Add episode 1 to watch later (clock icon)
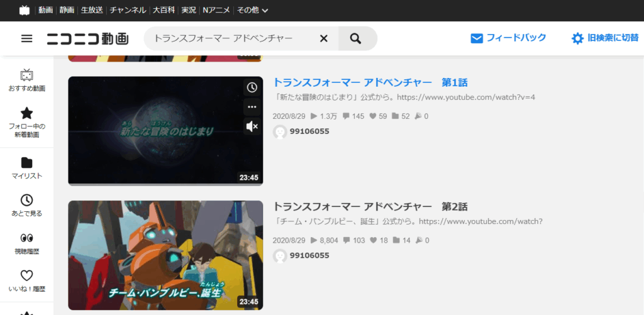The height and width of the screenshot is (315, 644). click(x=252, y=87)
